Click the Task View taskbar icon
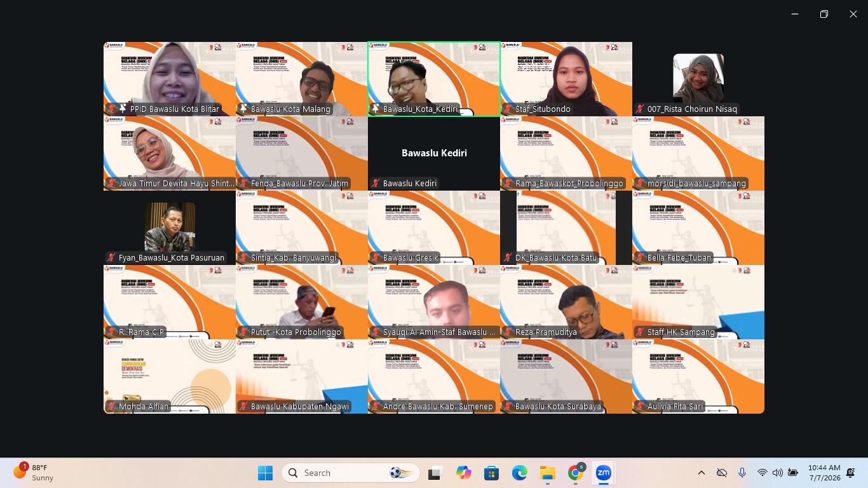 click(435, 473)
